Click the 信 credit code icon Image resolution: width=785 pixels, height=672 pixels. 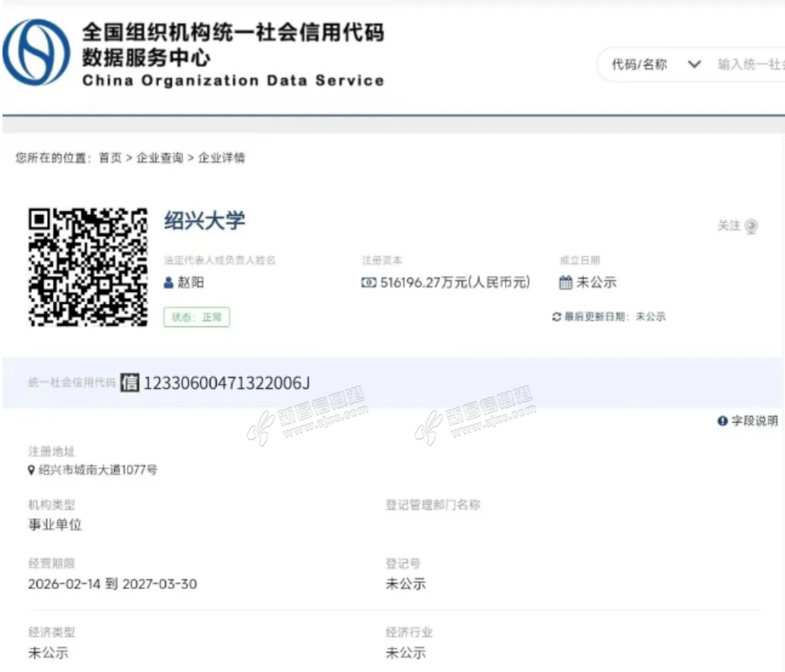[x=130, y=383]
